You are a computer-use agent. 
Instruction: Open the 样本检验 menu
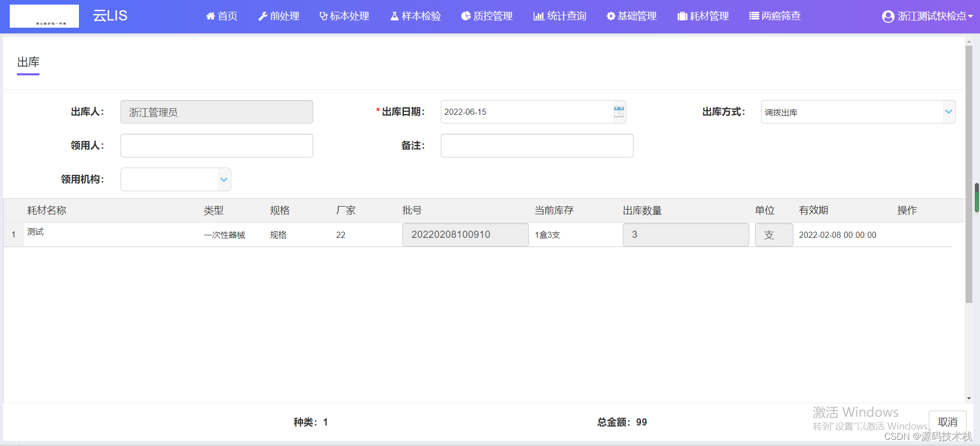coord(415,16)
